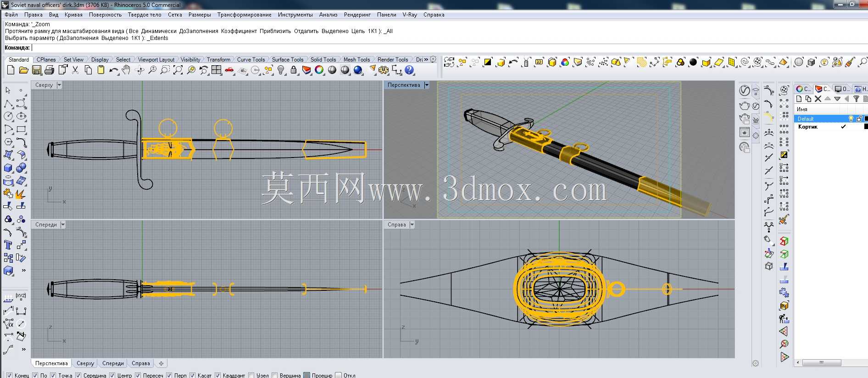Click the padlock Lock objects icon
Viewport: 868px width, 378px height.
point(294,70)
